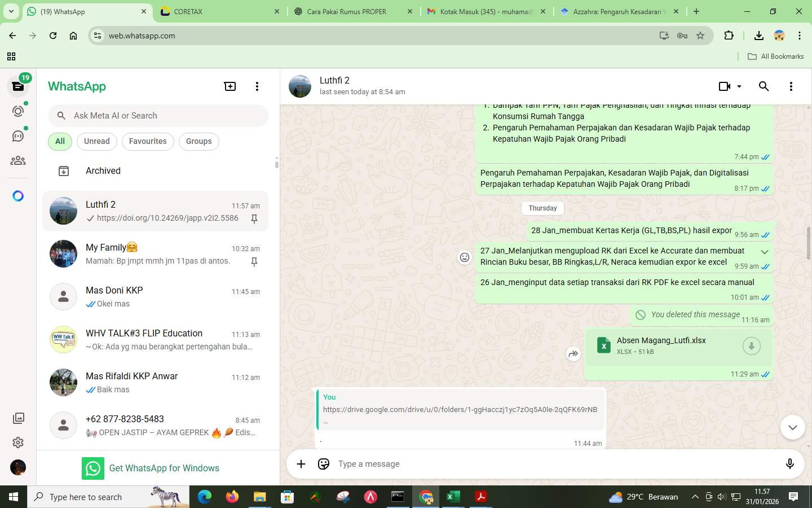Start a new chat

(x=230, y=86)
